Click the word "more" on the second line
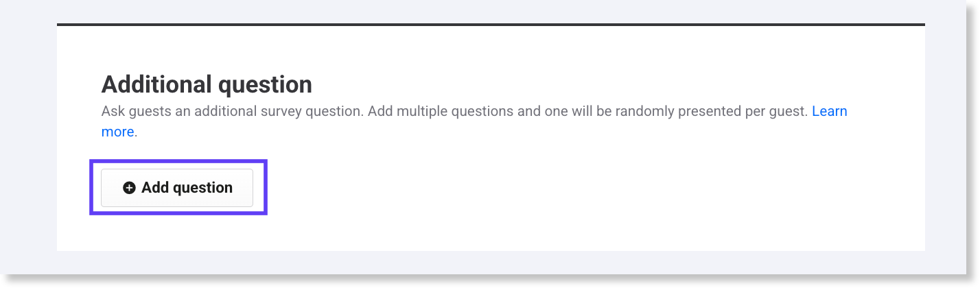 click(x=117, y=132)
